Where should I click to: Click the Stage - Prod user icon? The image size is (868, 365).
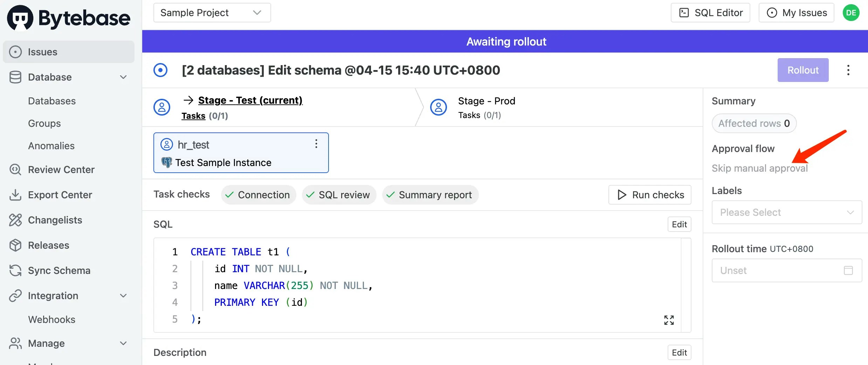click(x=439, y=107)
